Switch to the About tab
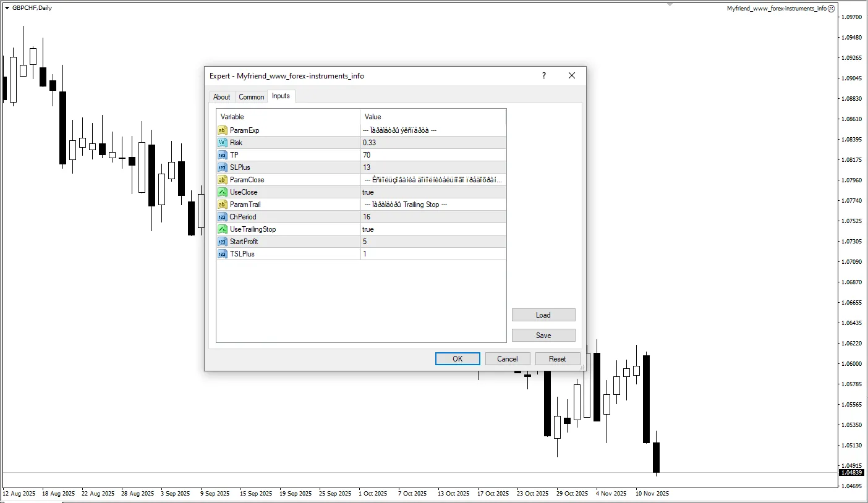 [221, 97]
